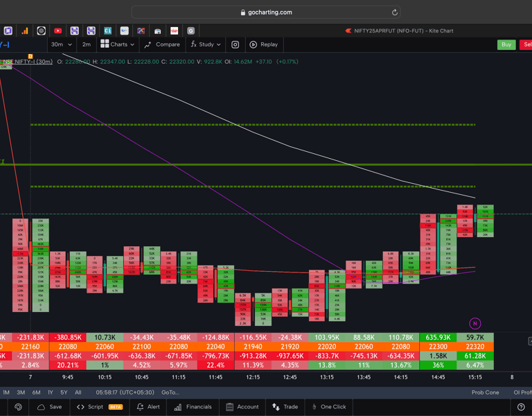Click the -937.65K cumulative delta cell
532x416 pixels.
pos(290,356)
